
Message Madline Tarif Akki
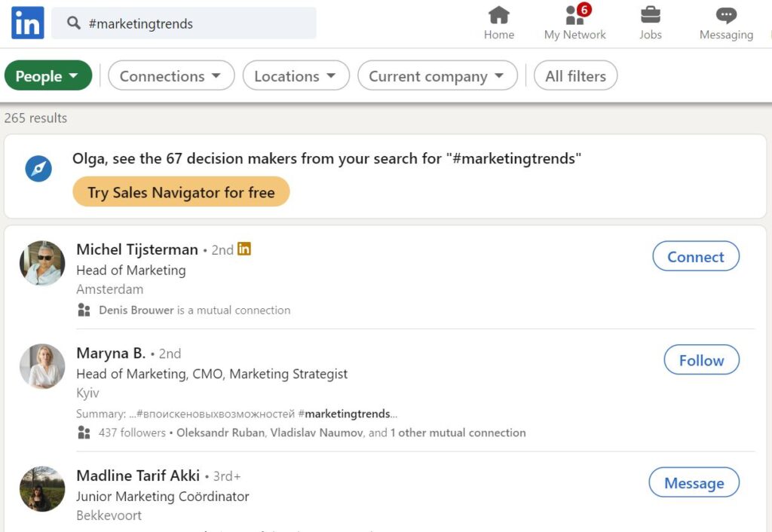click(694, 483)
